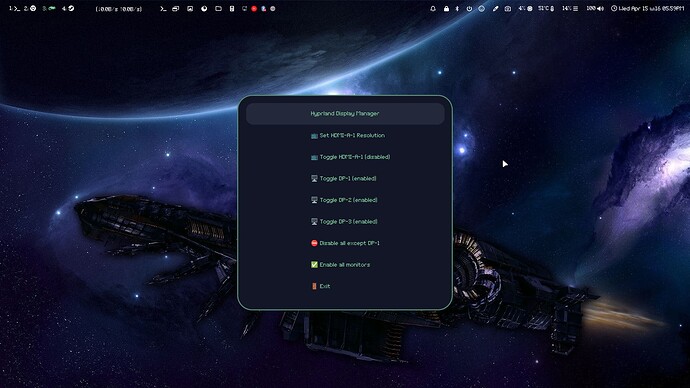Exit the Hyprland Display Manager menu
This screenshot has height=388, width=690.
click(345, 286)
